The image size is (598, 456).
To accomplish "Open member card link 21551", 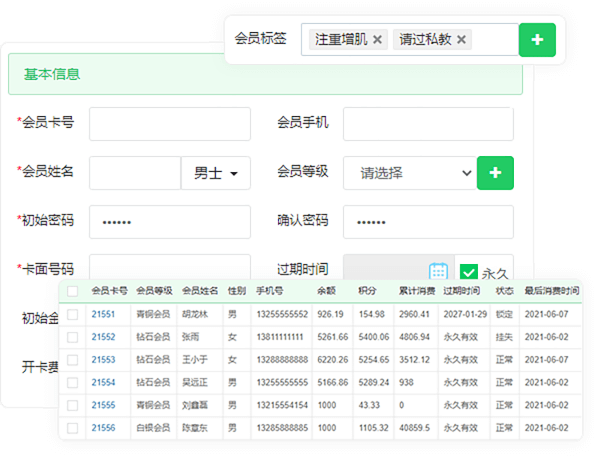I will [x=103, y=314].
